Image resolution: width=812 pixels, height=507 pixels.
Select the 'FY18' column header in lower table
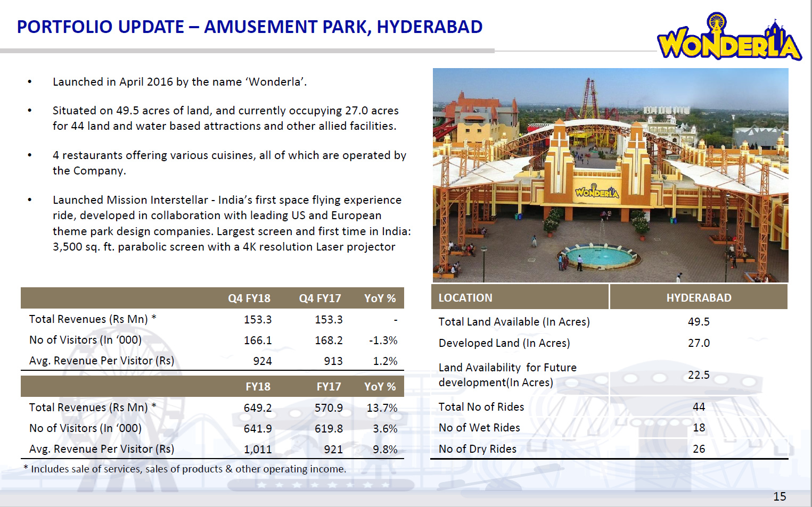coord(258,387)
